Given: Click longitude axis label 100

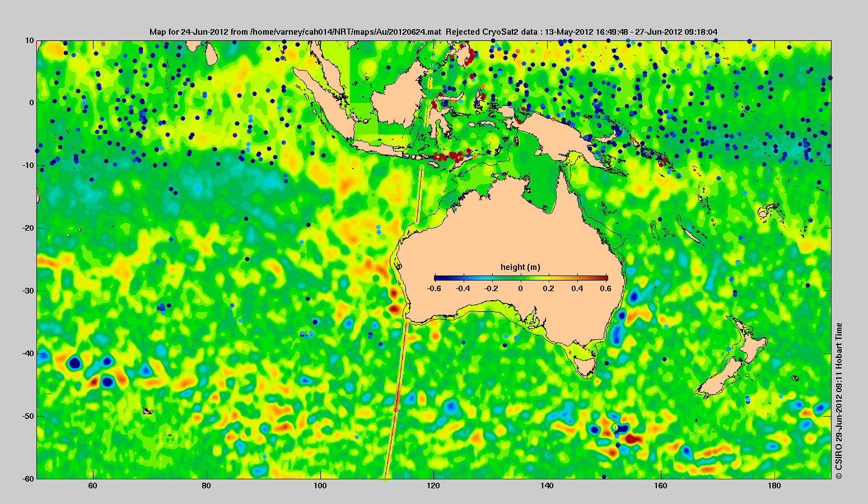Looking at the screenshot, I should tap(320, 486).
